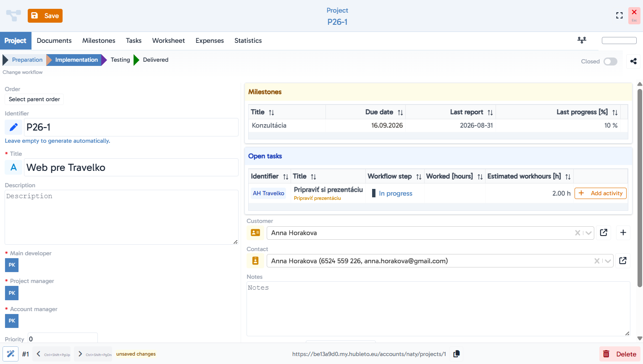Click Add activity for the task
The width and height of the screenshot is (643, 364).
tap(601, 193)
